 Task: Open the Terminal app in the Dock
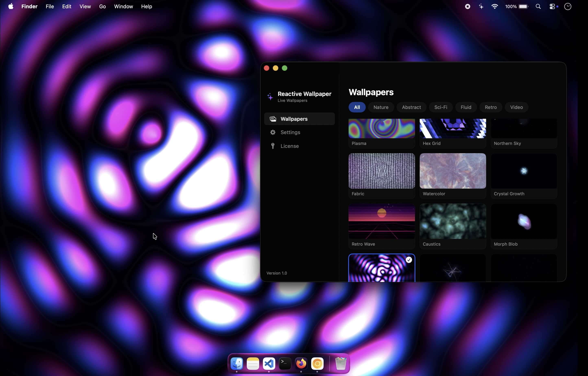[x=285, y=364]
